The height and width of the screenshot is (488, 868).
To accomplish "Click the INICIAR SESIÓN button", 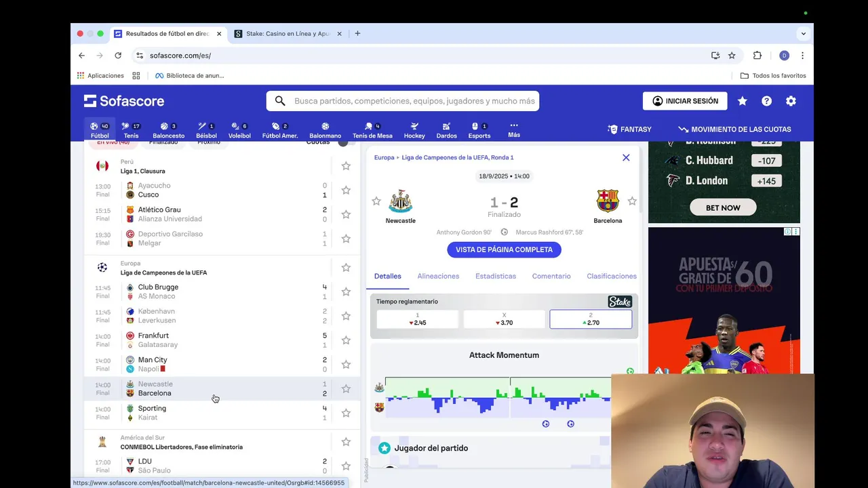I will pyautogui.click(x=685, y=101).
